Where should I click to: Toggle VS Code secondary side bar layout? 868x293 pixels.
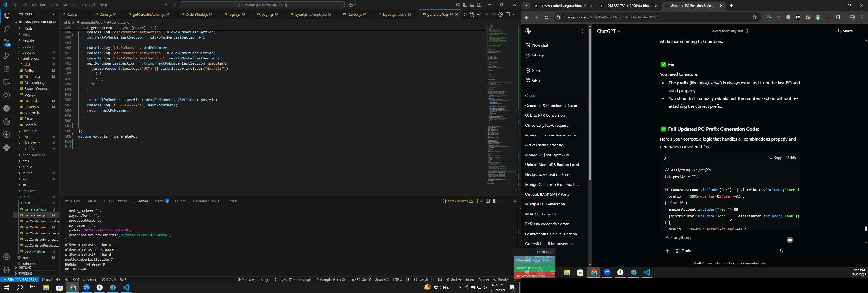click(x=479, y=5)
